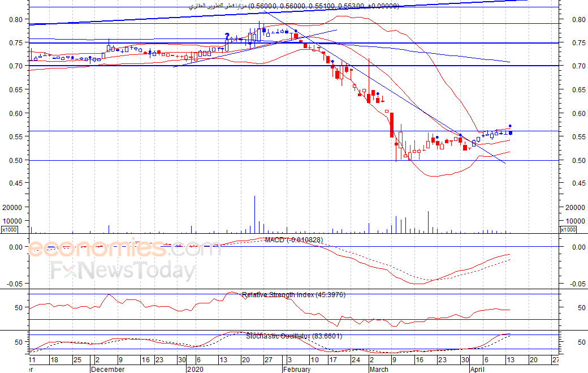The height and width of the screenshot is (373, 588).
Task: Select the Stochastic Oscillator label
Action: coord(294,336)
